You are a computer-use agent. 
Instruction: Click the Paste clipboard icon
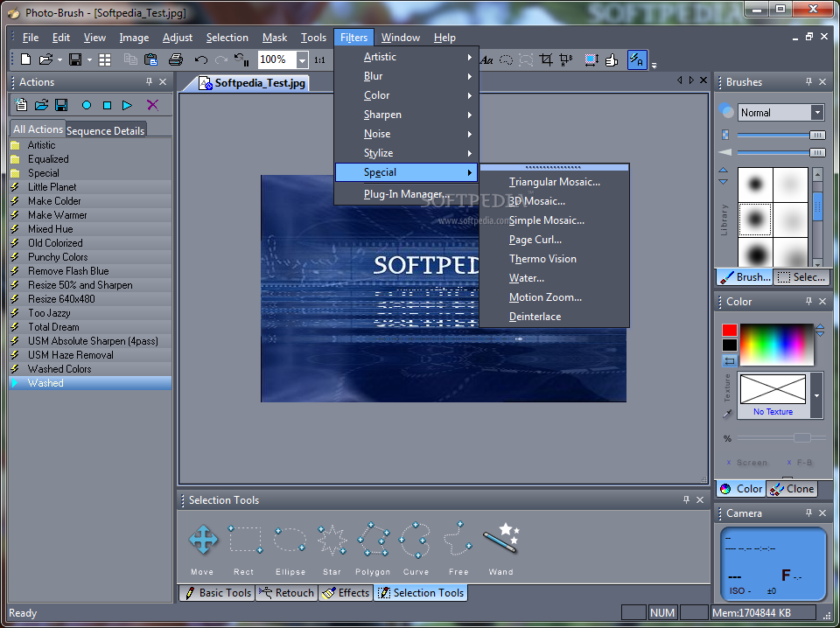pos(151,59)
